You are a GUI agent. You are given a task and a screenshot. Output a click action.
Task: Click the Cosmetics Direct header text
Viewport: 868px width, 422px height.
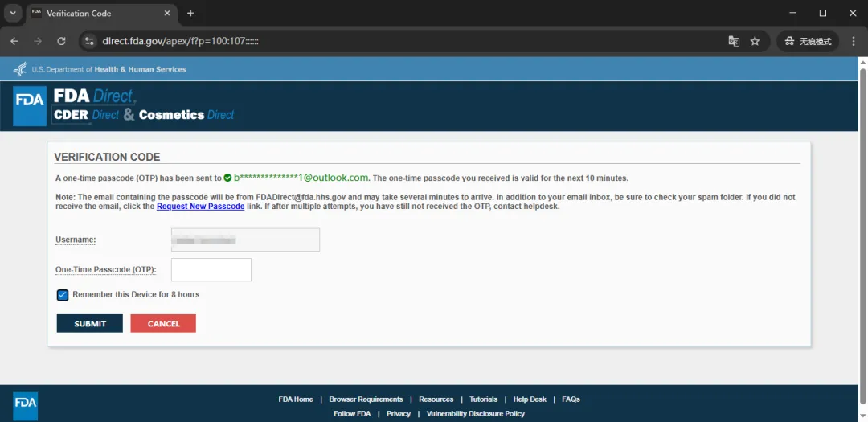coord(186,115)
